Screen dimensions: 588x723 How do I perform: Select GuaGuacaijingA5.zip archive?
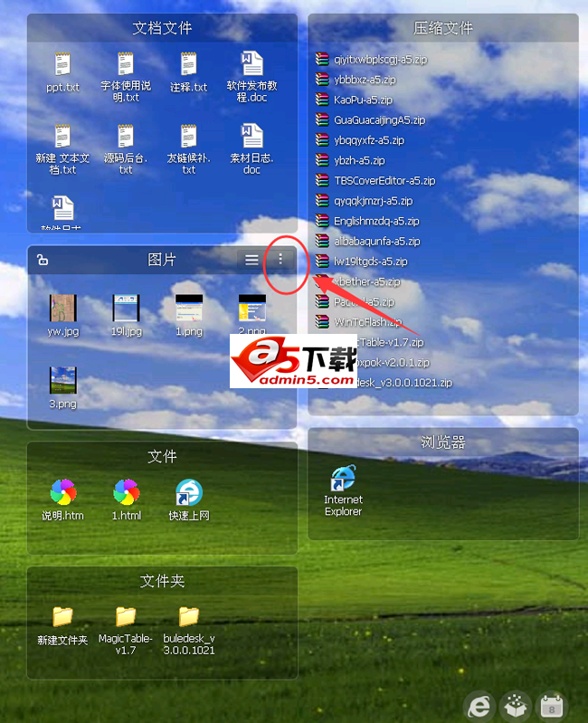tap(371, 120)
